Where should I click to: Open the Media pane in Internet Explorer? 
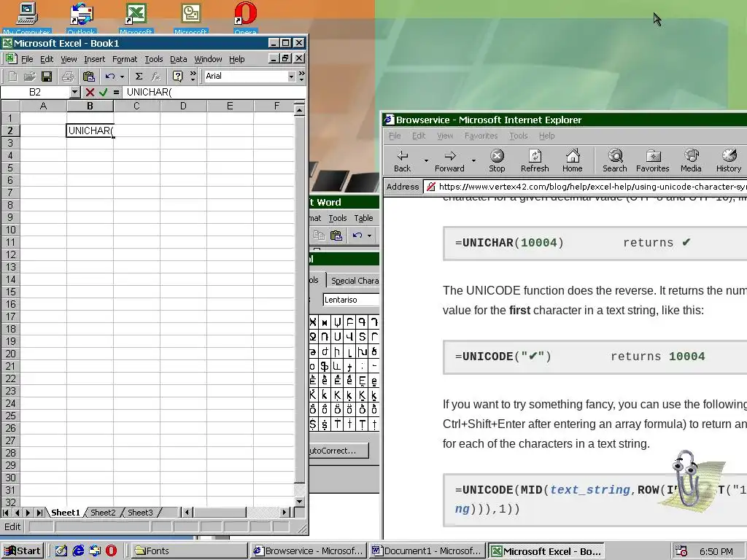tap(691, 161)
